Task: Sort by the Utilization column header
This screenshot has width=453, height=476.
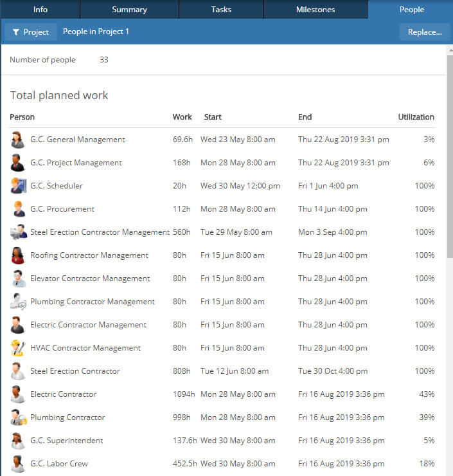Action: [416, 117]
